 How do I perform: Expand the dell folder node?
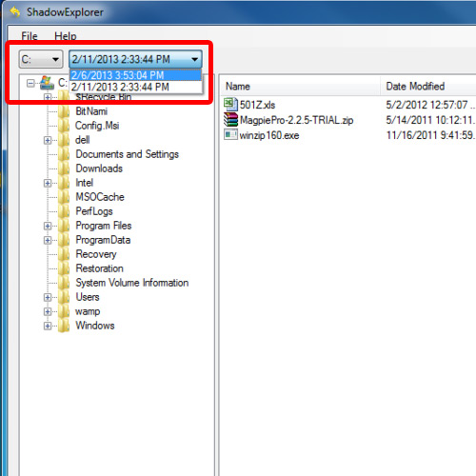48,140
